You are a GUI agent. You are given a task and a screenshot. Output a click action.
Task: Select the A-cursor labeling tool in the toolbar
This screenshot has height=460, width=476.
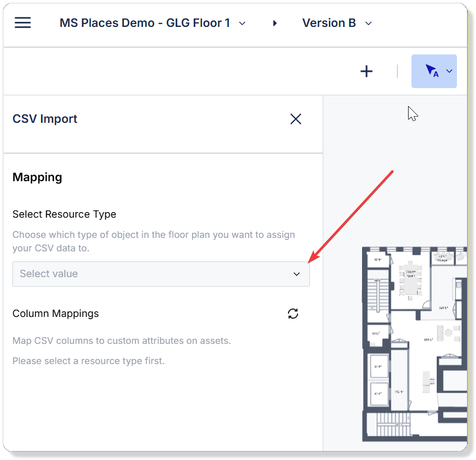(x=431, y=71)
